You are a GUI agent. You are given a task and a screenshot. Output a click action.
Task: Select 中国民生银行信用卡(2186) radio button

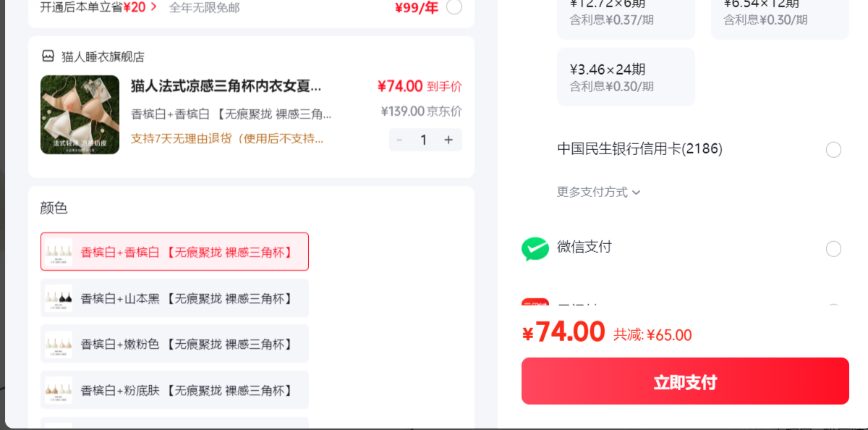(833, 150)
